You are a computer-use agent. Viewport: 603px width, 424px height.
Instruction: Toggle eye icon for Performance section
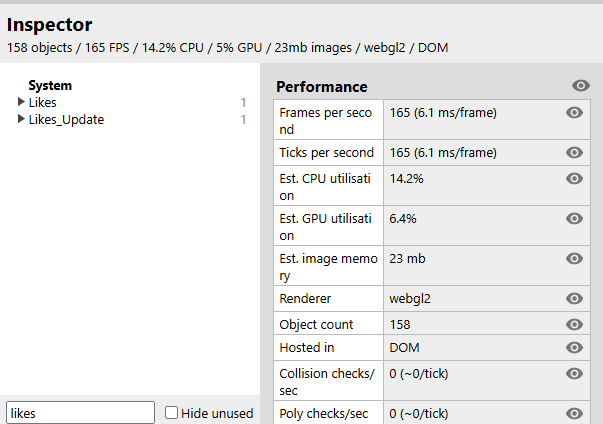coord(581,85)
